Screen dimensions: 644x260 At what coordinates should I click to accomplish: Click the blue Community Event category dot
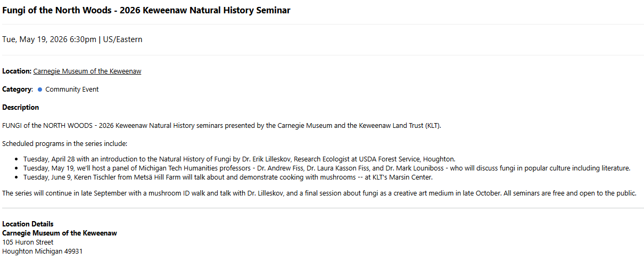coord(40,90)
